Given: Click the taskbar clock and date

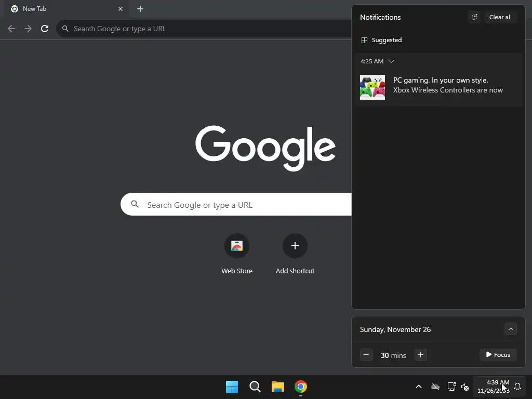Looking at the screenshot, I should 494,387.
